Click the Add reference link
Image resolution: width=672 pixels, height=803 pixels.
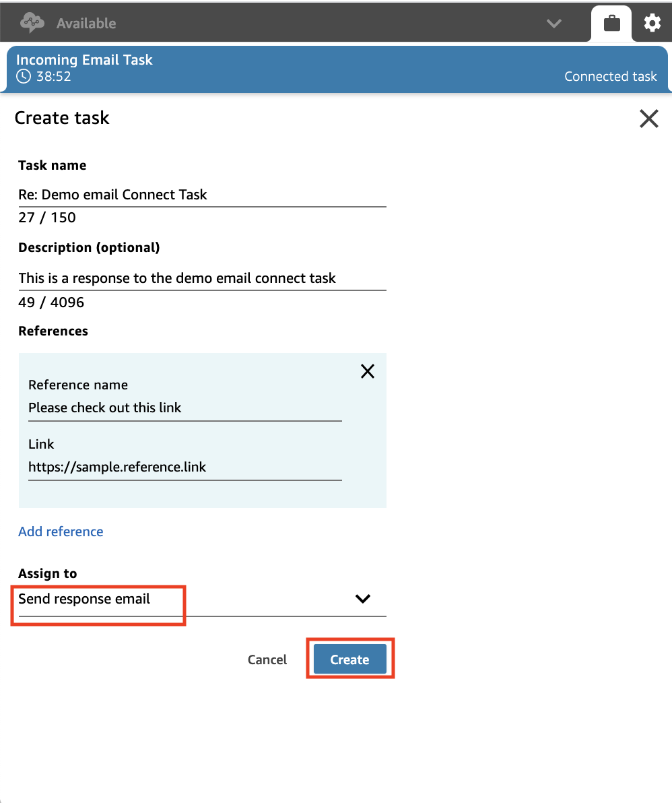point(61,532)
